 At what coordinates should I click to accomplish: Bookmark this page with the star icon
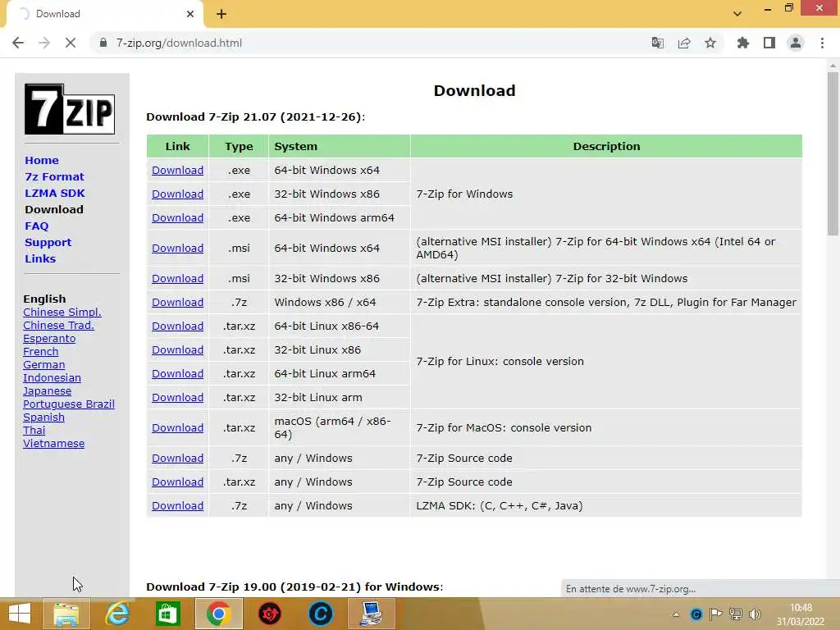(710, 43)
